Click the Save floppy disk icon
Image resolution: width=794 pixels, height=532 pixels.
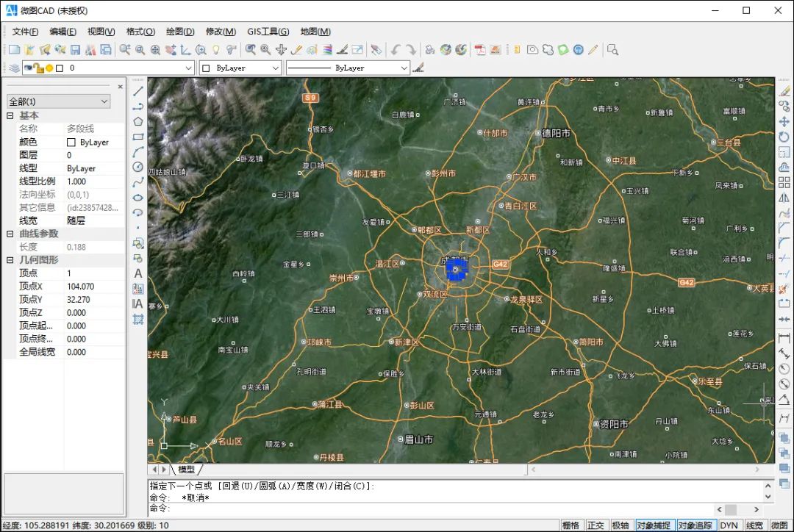(x=76, y=50)
